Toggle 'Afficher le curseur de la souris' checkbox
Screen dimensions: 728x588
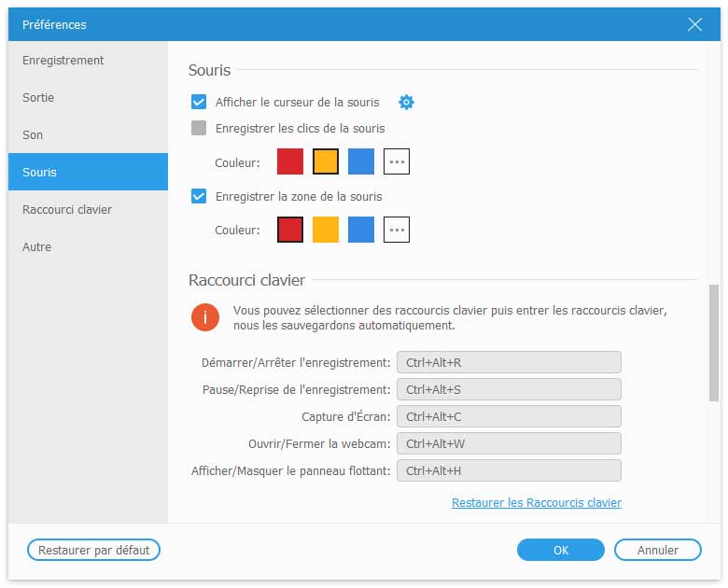pyautogui.click(x=199, y=103)
